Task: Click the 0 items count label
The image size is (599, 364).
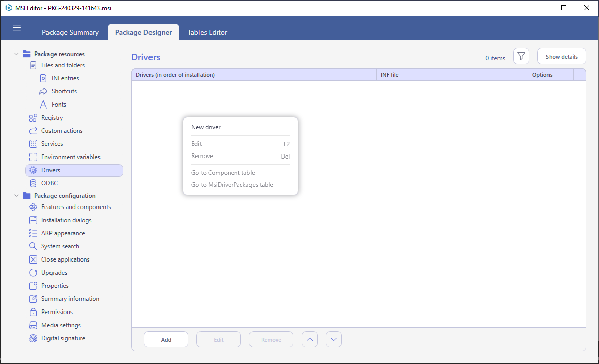Action: pyautogui.click(x=495, y=58)
